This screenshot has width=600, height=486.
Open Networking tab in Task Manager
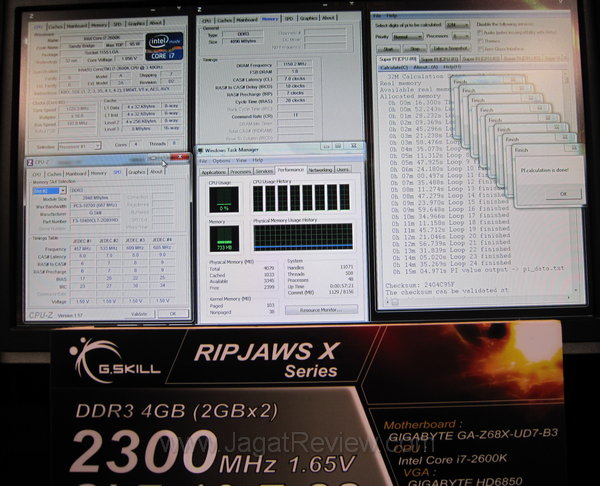(x=320, y=170)
